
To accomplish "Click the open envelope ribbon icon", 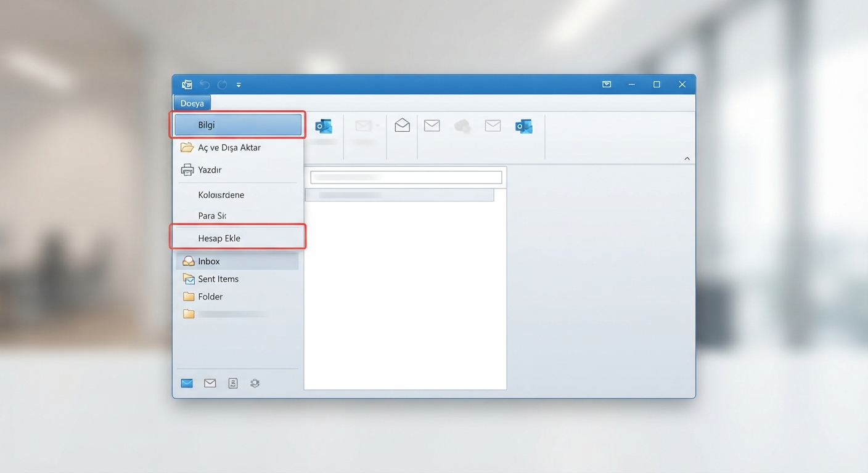I will point(403,125).
